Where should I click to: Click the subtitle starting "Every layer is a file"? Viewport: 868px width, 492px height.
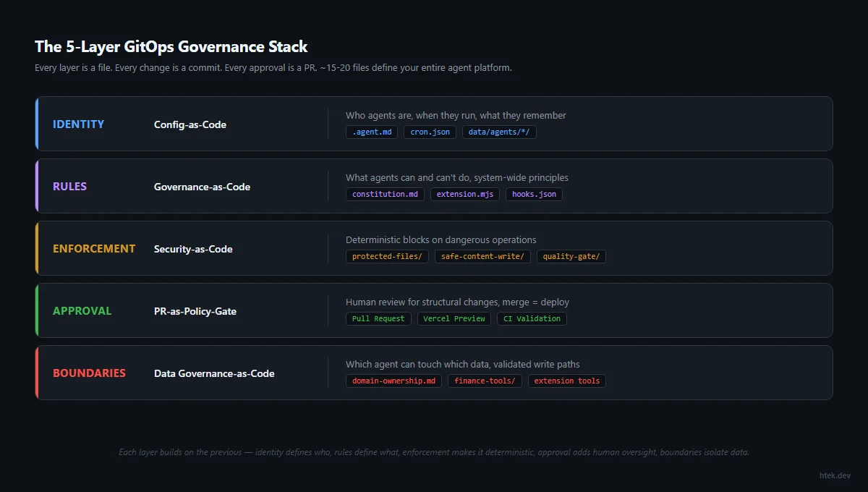click(x=273, y=68)
